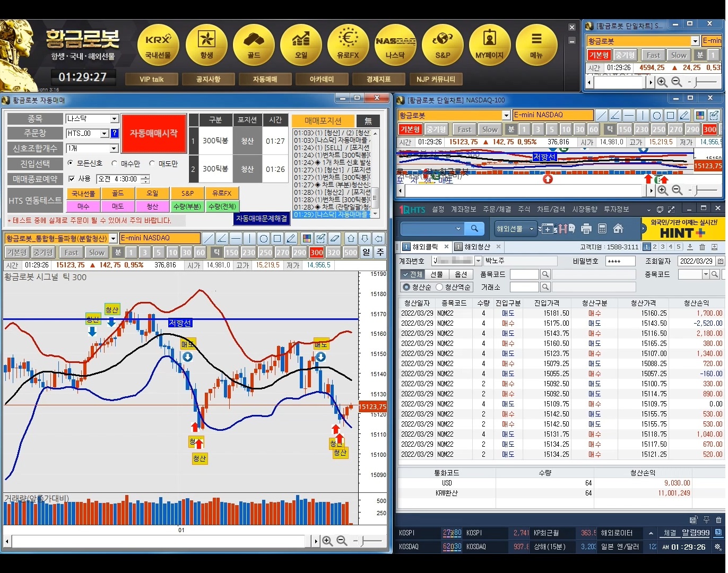Click the printer icon in HTS toolbar
Viewport: 728px width, 573px height.
[586, 229]
